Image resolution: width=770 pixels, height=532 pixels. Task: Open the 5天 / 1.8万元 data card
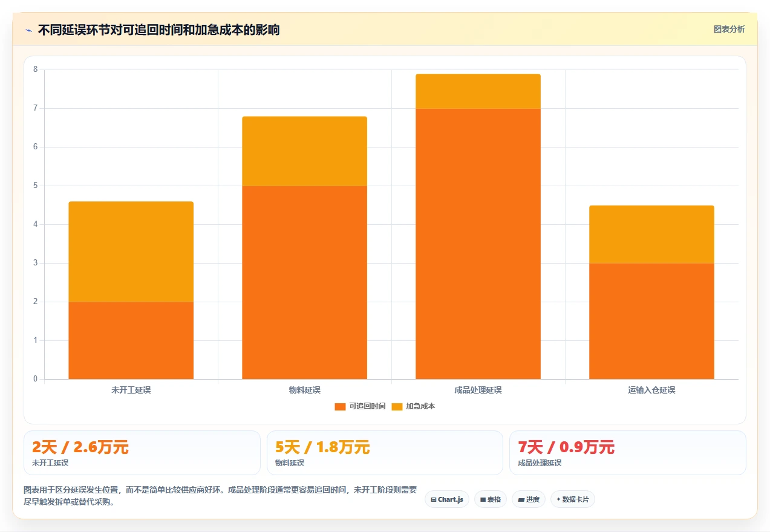385,453
